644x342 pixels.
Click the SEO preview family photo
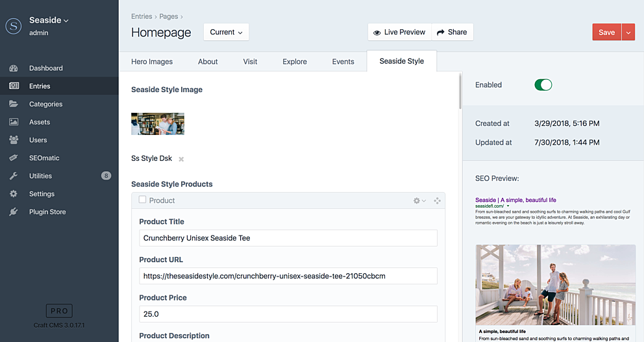555,285
